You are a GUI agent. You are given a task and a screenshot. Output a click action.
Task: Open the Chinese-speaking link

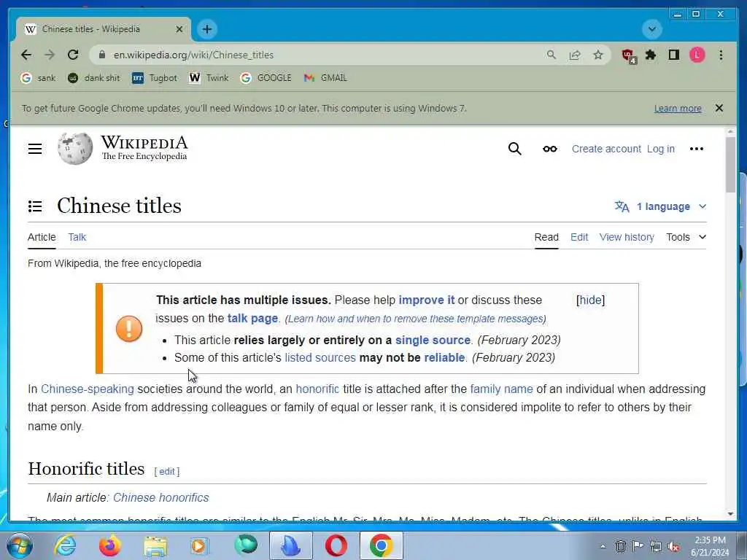pos(88,389)
